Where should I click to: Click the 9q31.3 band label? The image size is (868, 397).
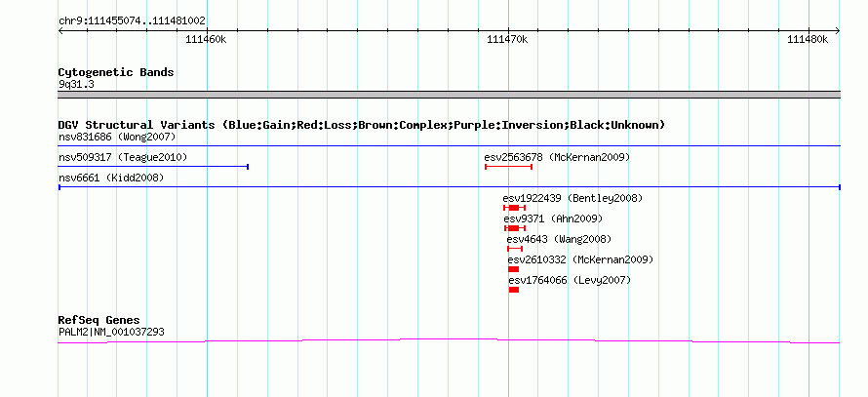click(76, 85)
